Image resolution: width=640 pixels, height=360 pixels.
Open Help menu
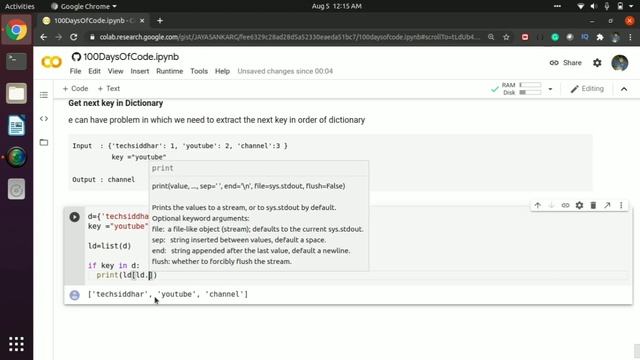pos(222,71)
